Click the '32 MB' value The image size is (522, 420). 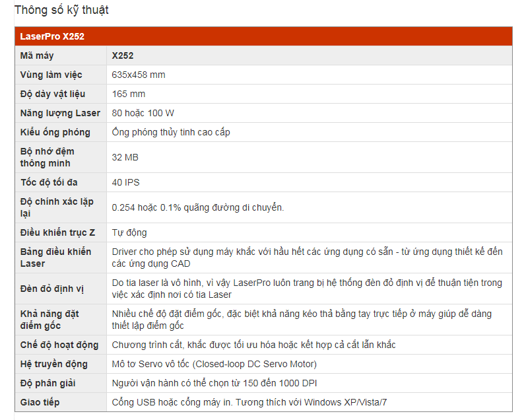coord(125,157)
